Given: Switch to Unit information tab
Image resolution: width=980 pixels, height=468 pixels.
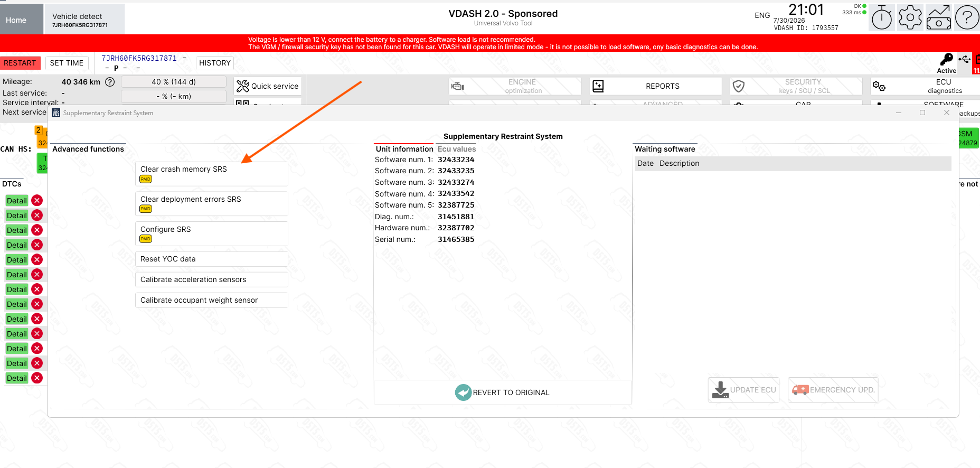Looking at the screenshot, I should click(404, 149).
